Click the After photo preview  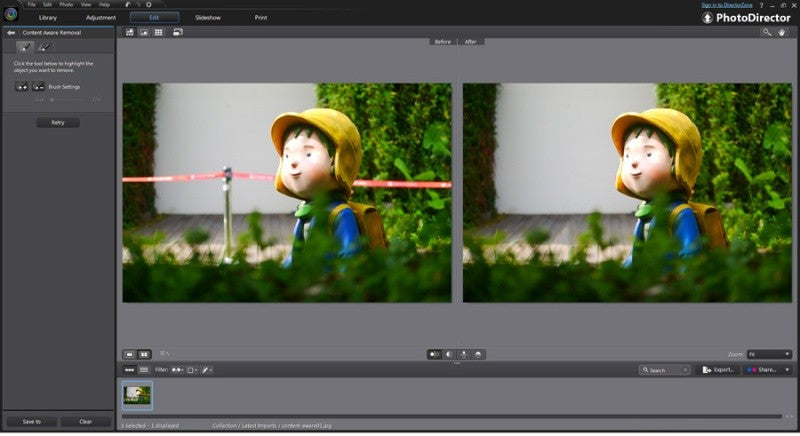(x=627, y=193)
